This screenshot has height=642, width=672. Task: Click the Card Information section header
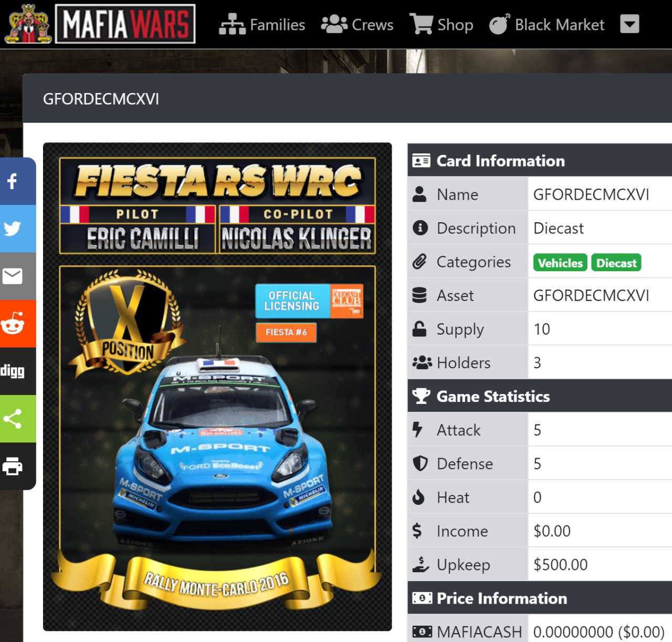pyautogui.click(x=540, y=161)
